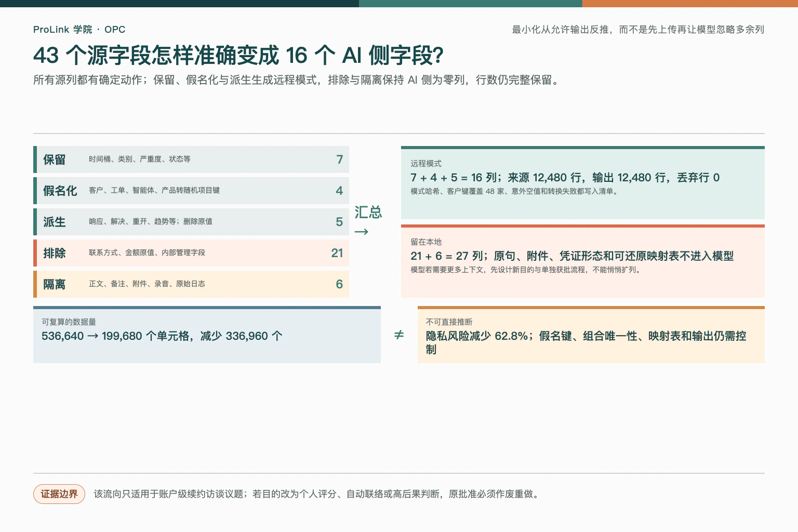The height and width of the screenshot is (532, 798).
Task: Click the 汇总 label
Action: coord(368,212)
